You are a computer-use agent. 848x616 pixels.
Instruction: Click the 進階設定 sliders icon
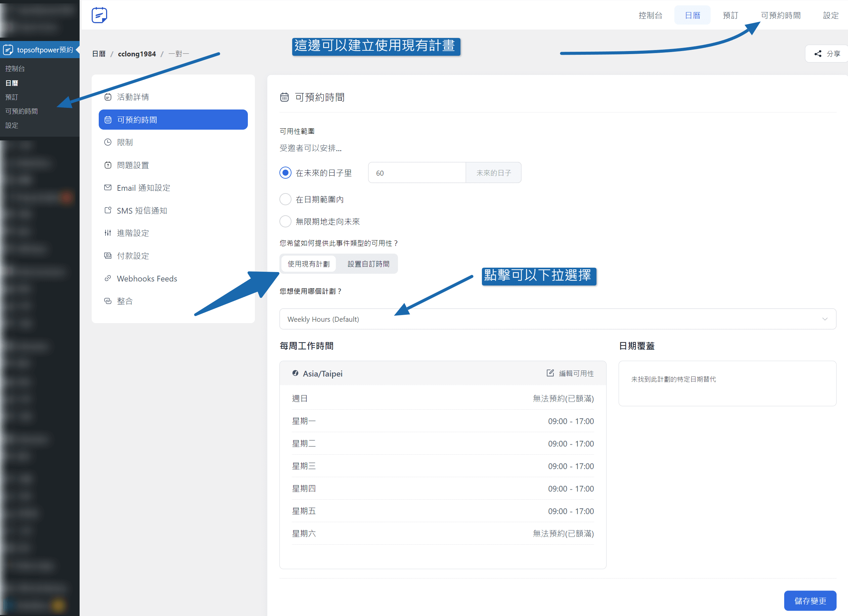pyautogui.click(x=108, y=233)
